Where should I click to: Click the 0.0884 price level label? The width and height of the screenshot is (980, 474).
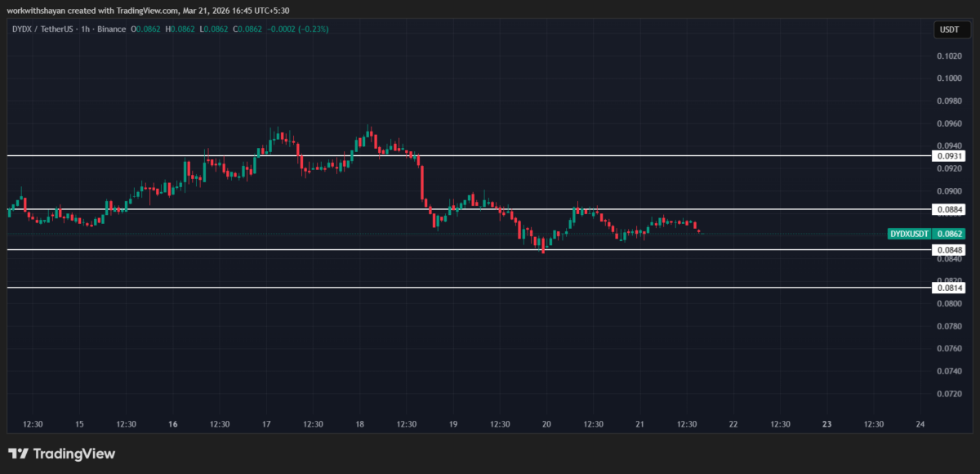click(x=950, y=209)
